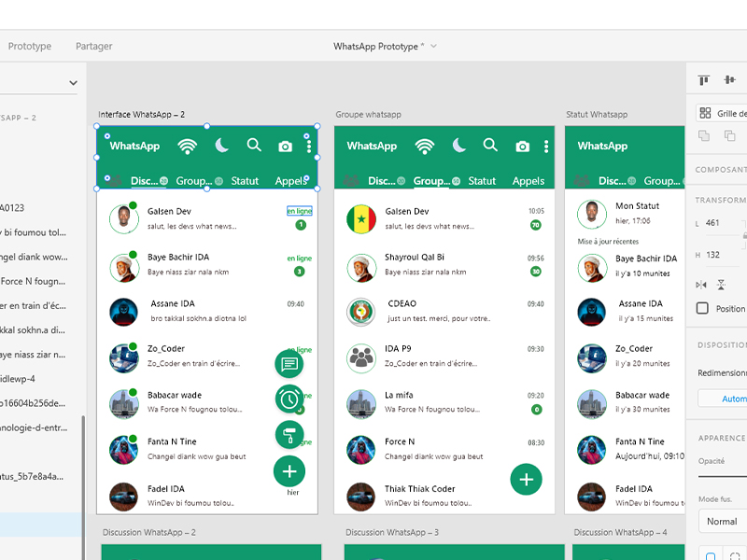Click the moon icon in Interface WhatsApp header

[x=222, y=146]
